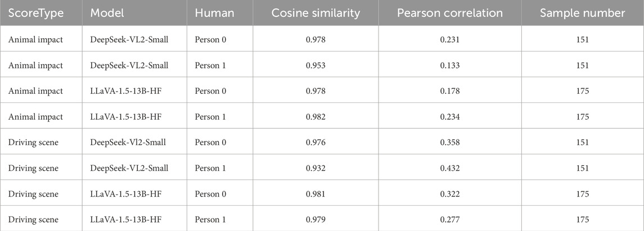Select the cosine similarity cell 0.982
644x231 pixels.
[x=315, y=116]
